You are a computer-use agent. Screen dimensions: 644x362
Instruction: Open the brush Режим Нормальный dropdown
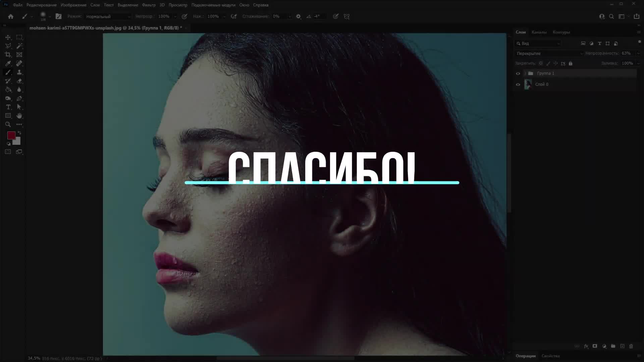tap(108, 16)
